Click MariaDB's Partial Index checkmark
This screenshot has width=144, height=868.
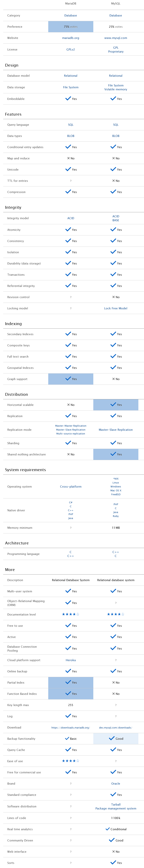click(68, 682)
